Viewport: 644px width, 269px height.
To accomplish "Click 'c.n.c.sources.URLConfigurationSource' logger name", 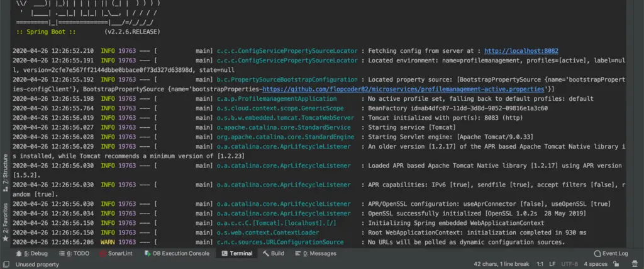I will [x=280, y=243].
